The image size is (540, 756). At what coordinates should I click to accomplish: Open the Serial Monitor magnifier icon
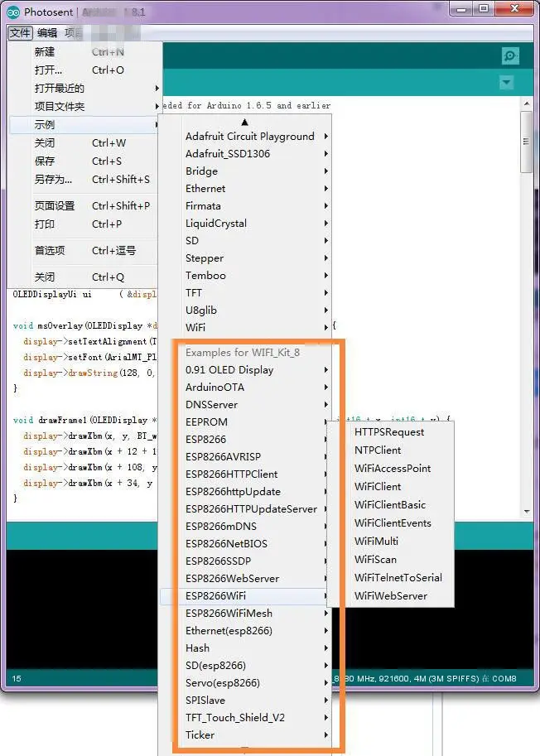510,56
